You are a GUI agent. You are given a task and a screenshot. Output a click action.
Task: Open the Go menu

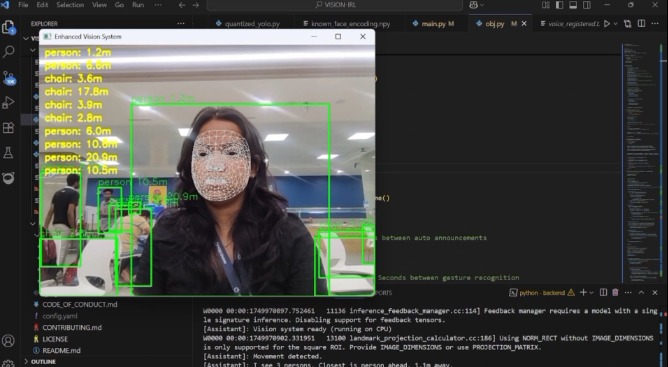tap(119, 5)
